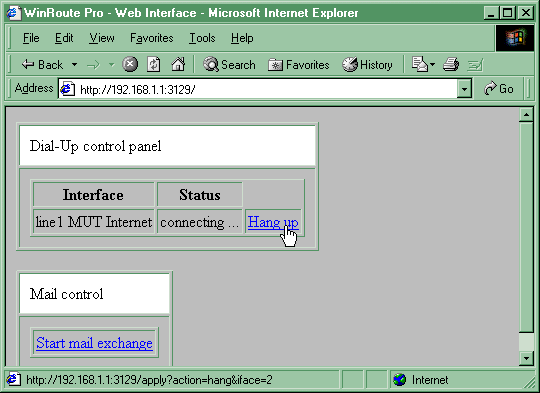The width and height of the screenshot is (540, 393).
Task: Click the page icon in the Address bar
Action: tap(68, 89)
